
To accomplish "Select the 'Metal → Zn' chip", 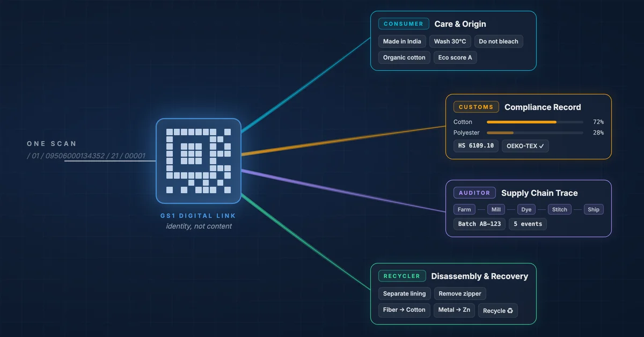I will (x=454, y=310).
